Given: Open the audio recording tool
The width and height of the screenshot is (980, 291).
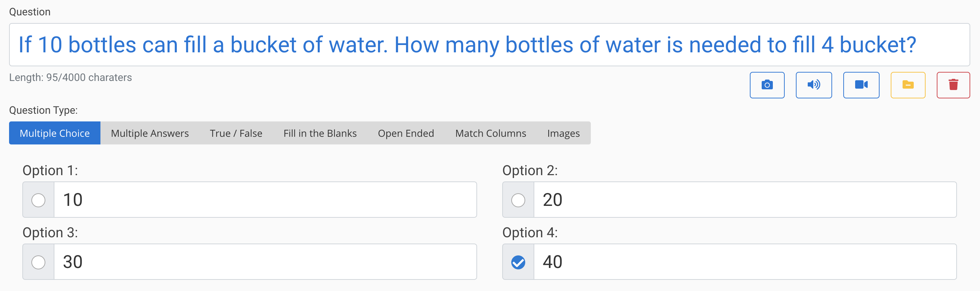Looking at the screenshot, I should point(814,85).
